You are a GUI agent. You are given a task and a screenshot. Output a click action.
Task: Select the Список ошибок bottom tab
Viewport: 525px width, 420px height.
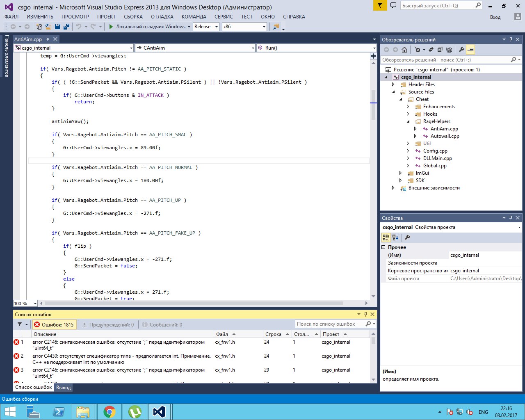click(34, 387)
